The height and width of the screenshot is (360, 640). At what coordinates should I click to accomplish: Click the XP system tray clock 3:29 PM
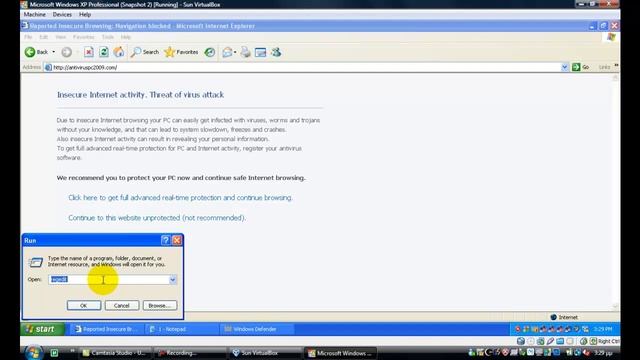pos(603,329)
